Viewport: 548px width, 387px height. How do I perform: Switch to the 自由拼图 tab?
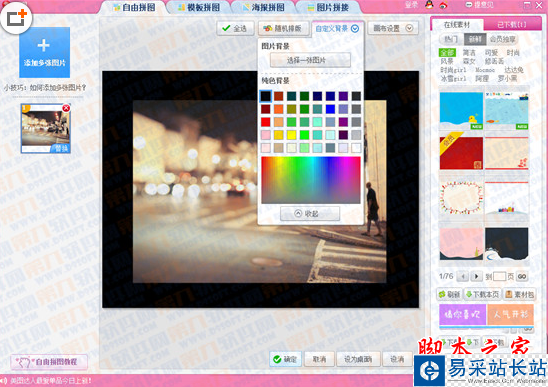tap(135, 7)
